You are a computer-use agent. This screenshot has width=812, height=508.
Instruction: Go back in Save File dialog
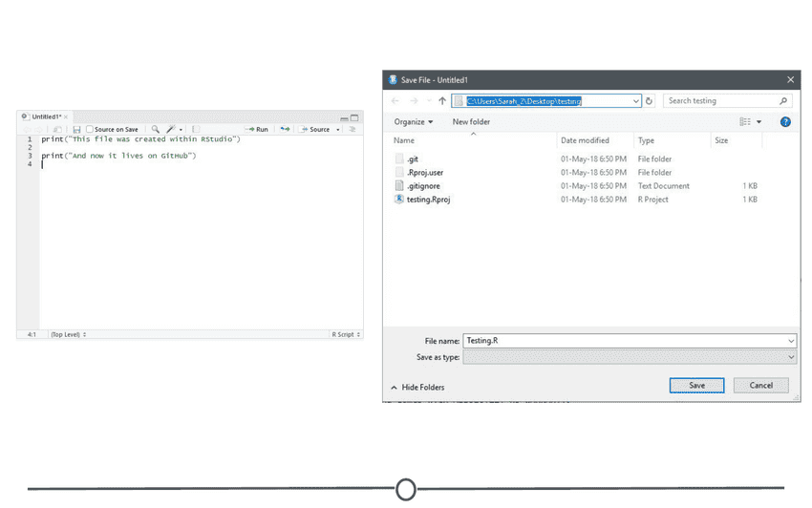[x=395, y=101]
